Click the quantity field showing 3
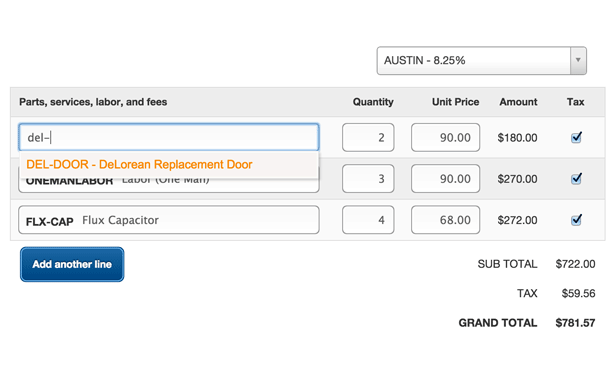Screen dimensions: 615x382 click(x=368, y=178)
